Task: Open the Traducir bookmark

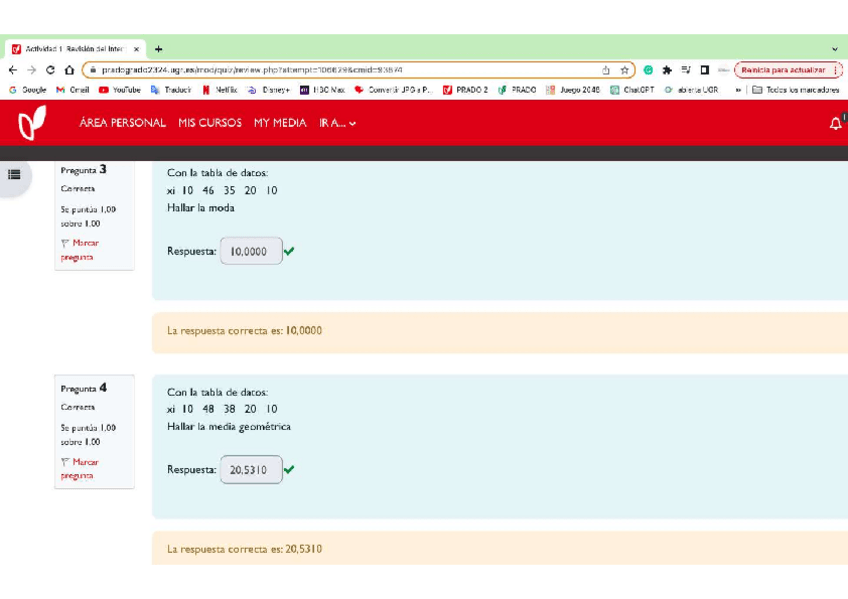Action: pyautogui.click(x=171, y=90)
